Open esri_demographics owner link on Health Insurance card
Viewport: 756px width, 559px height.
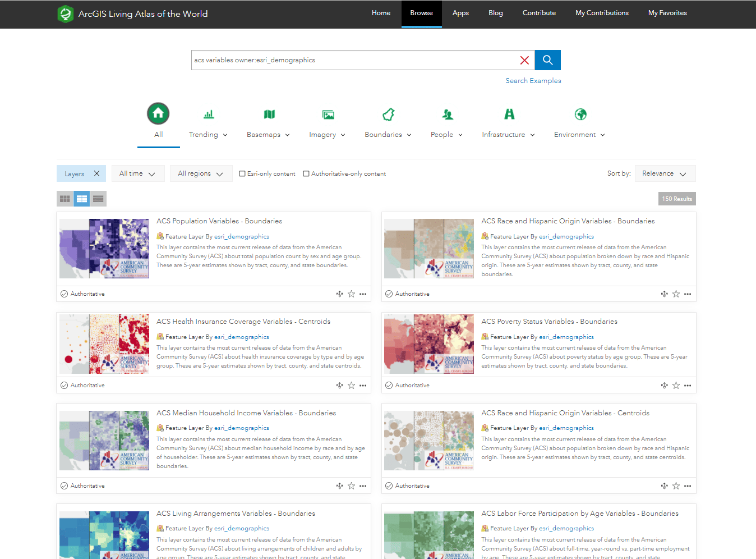(242, 337)
